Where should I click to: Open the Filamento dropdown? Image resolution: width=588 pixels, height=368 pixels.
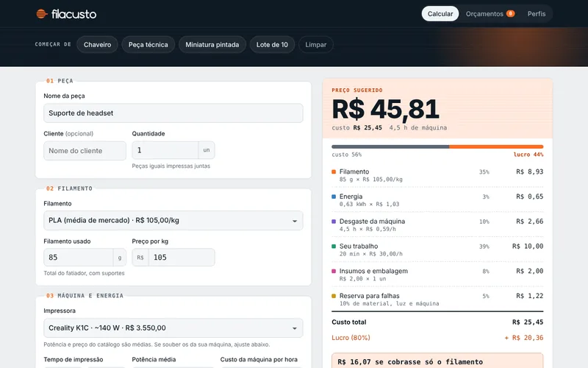point(173,220)
